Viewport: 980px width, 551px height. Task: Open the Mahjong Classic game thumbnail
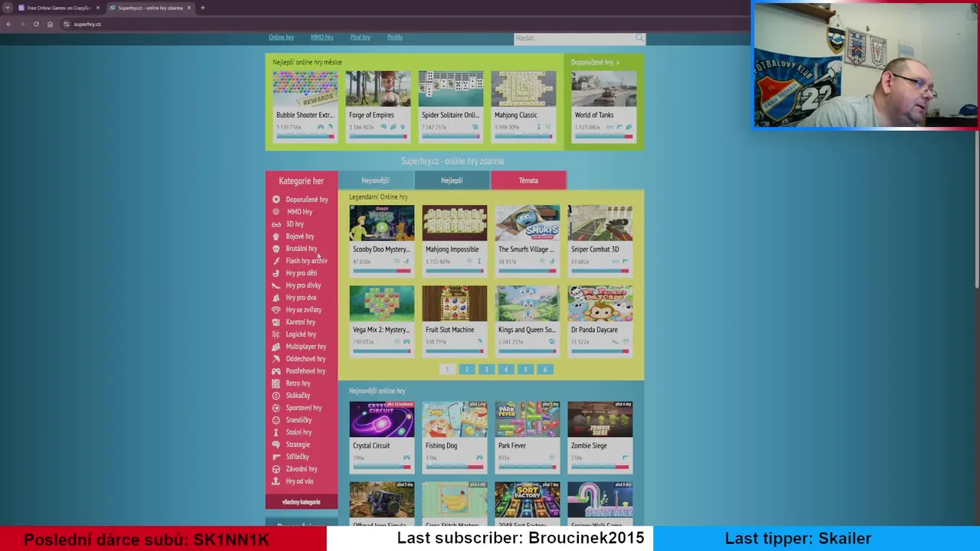pos(524,89)
